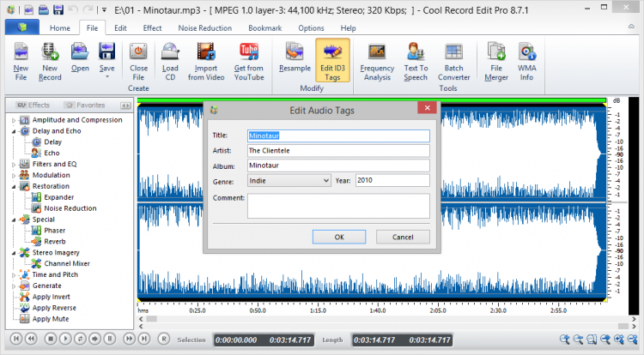Click the zoom out magnifier icon
644x355 pixels.
[x=578, y=340]
